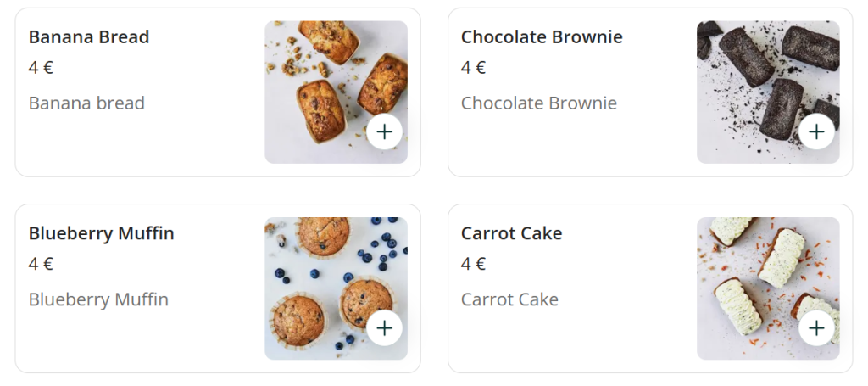Choose the Carrot Cake title

pyautogui.click(x=511, y=233)
